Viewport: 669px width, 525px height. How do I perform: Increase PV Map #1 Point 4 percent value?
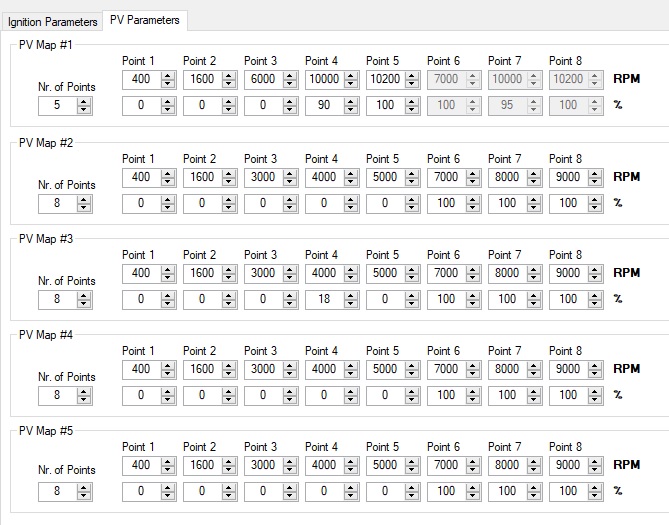coord(351,102)
